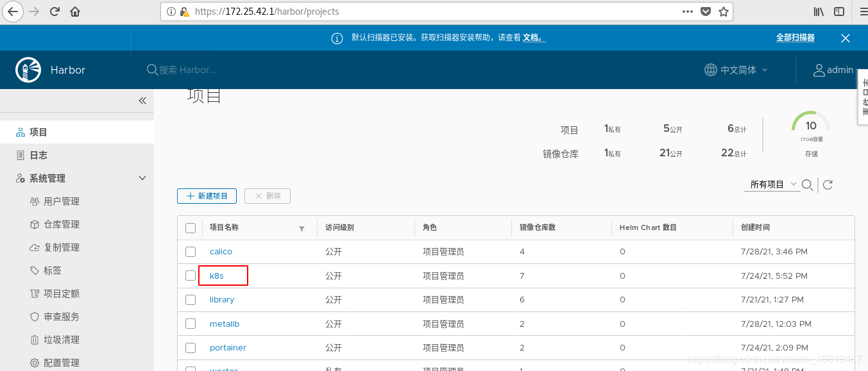The image size is (868, 371).
Task: Filter by project name funnel icon
Action: (x=302, y=229)
